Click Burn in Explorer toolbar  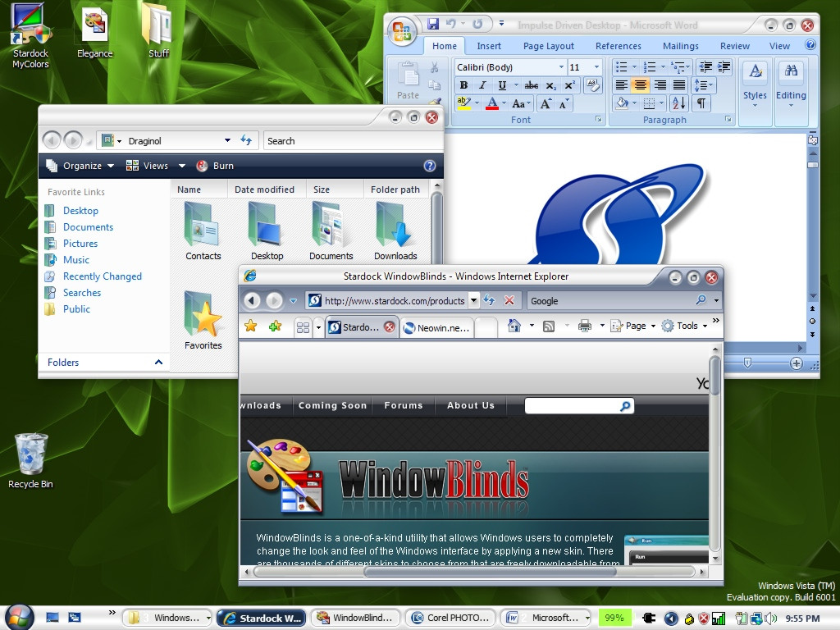coord(216,166)
